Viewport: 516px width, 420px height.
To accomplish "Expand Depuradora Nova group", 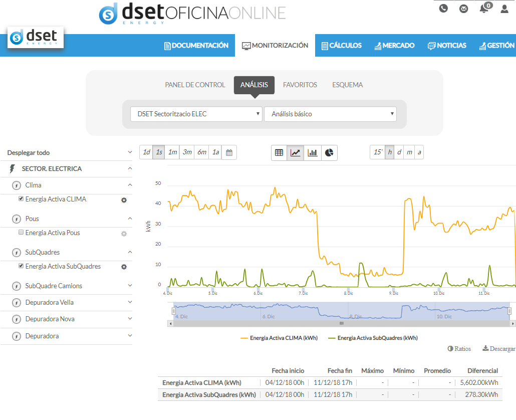I will [x=130, y=319].
